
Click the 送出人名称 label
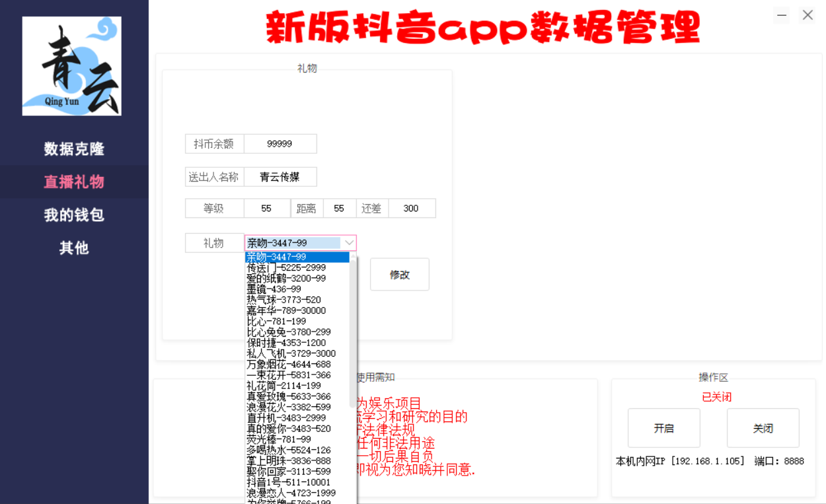pyautogui.click(x=214, y=176)
